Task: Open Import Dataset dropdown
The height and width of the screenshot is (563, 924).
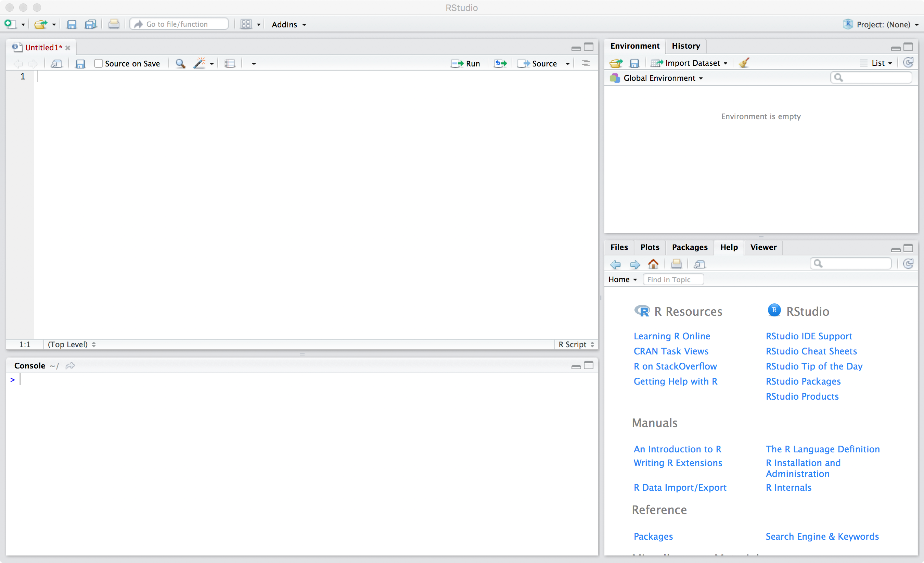Action: click(x=689, y=63)
